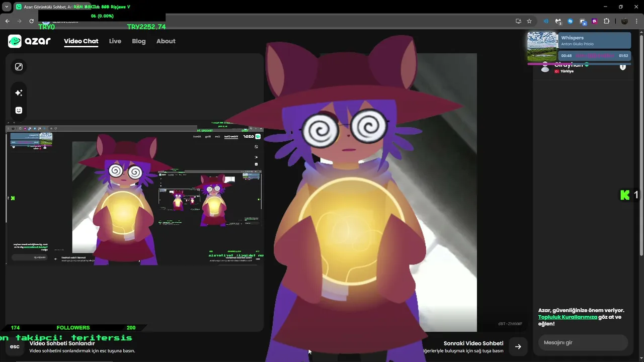This screenshot has width=644, height=362.
Task: Open Topluluk Kurallarımıza community rules link
Action: click(568, 317)
